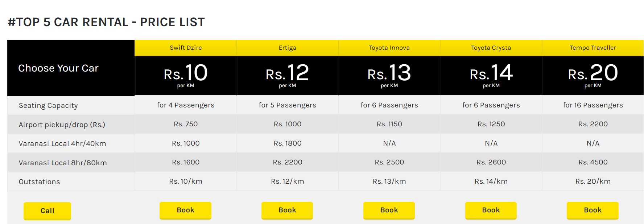Book the Tempo Traveller
Screen dimensions: 644x224
(x=593, y=210)
